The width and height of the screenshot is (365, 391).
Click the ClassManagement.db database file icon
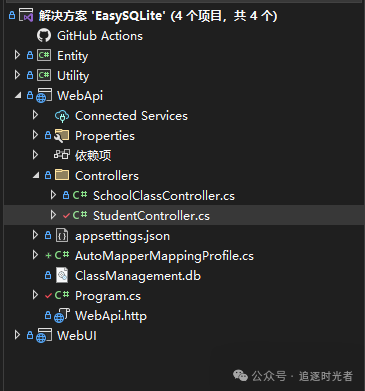(x=62, y=276)
